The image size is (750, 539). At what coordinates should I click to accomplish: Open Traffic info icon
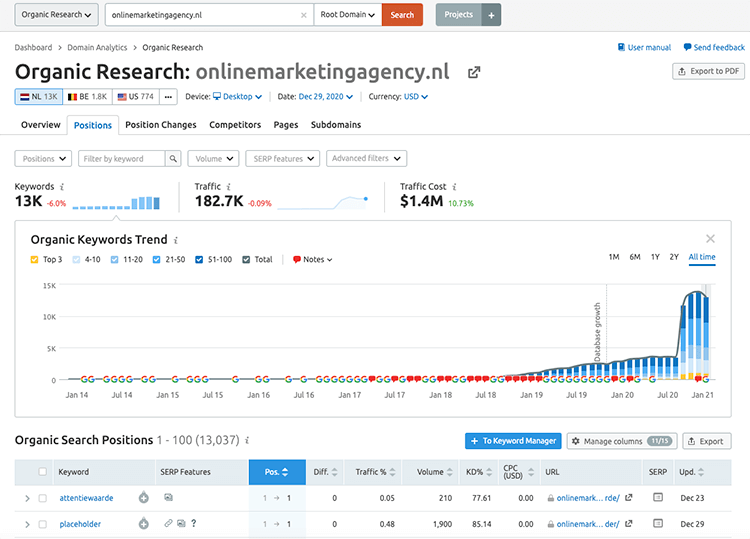point(228,187)
